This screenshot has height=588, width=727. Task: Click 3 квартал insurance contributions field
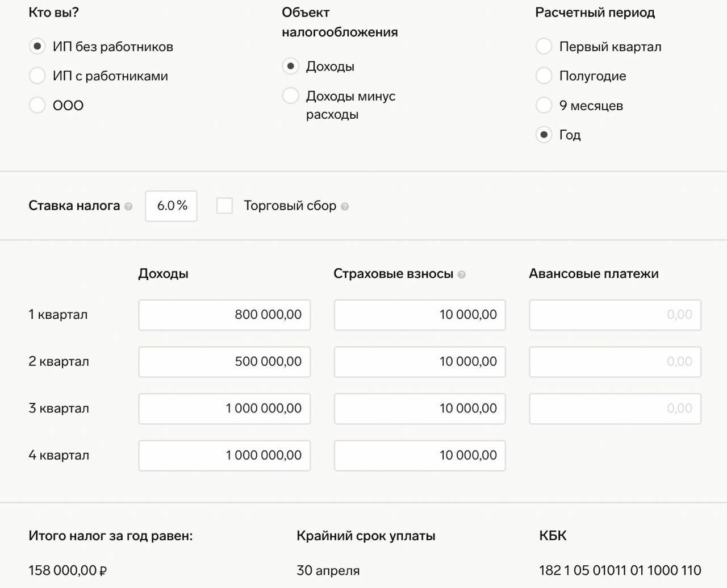pyautogui.click(x=420, y=408)
